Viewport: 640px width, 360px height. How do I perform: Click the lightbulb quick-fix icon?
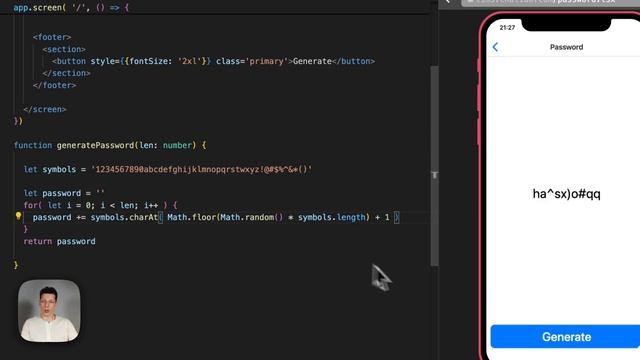point(18,216)
